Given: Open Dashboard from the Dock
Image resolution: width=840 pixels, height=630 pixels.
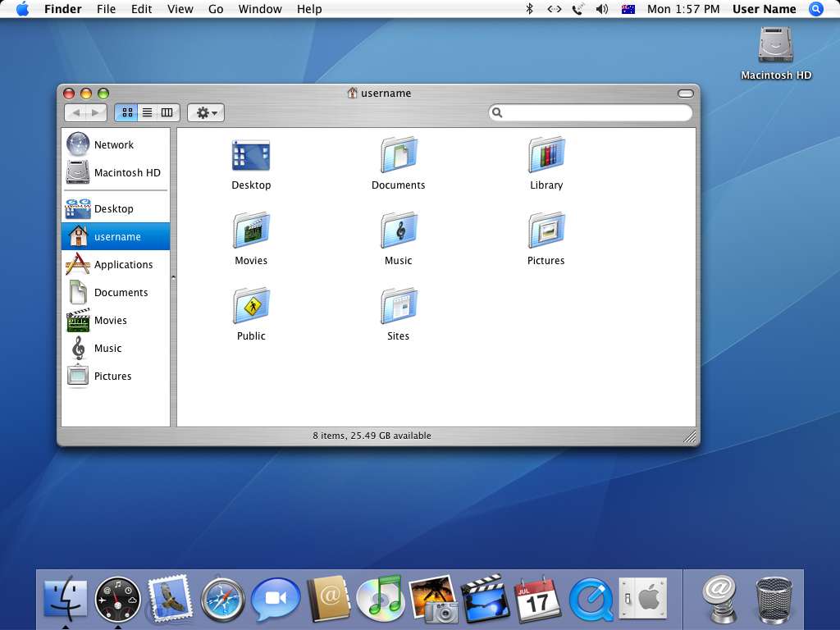Looking at the screenshot, I should coord(117,599).
